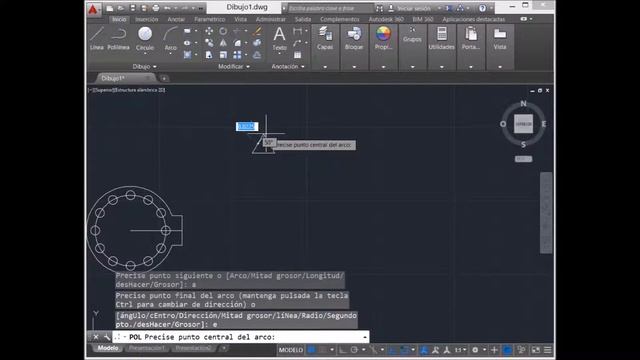The image size is (640, 360).
Task: Click the Rectángulo tool icon
Action: coord(187,31)
